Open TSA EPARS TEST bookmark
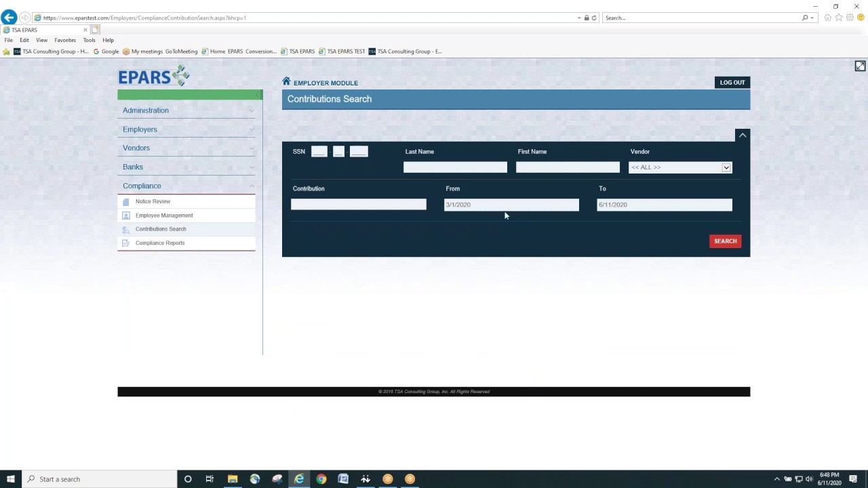The image size is (868, 488). [x=341, y=52]
